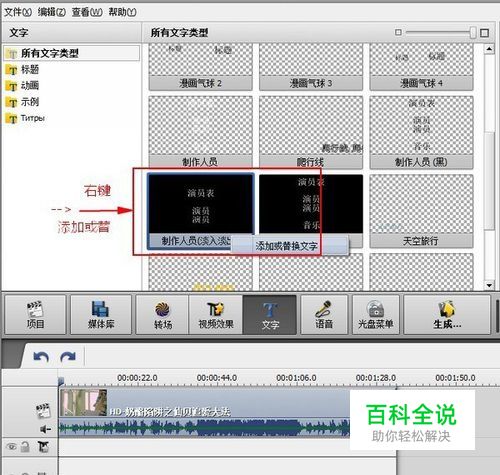Select 所有文字类型 in the text category list
The height and width of the screenshot is (475, 500).
(72, 53)
